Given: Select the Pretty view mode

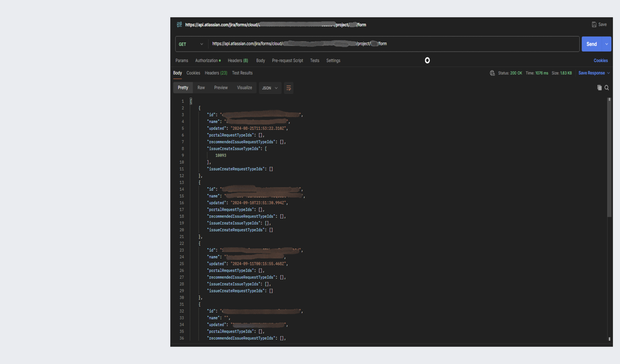Looking at the screenshot, I should [182, 87].
